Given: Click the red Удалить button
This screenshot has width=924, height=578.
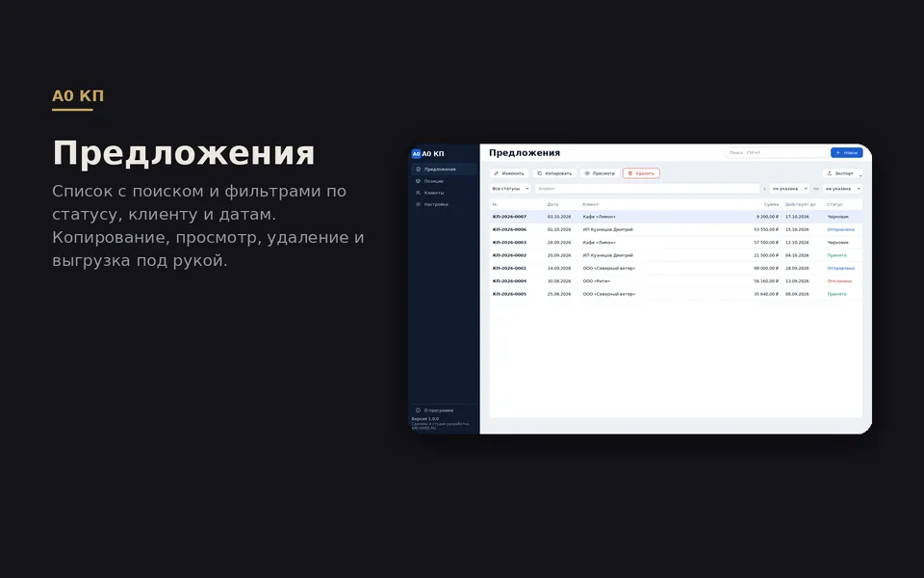Looking at the screenshot, I should tap(641, 173).
